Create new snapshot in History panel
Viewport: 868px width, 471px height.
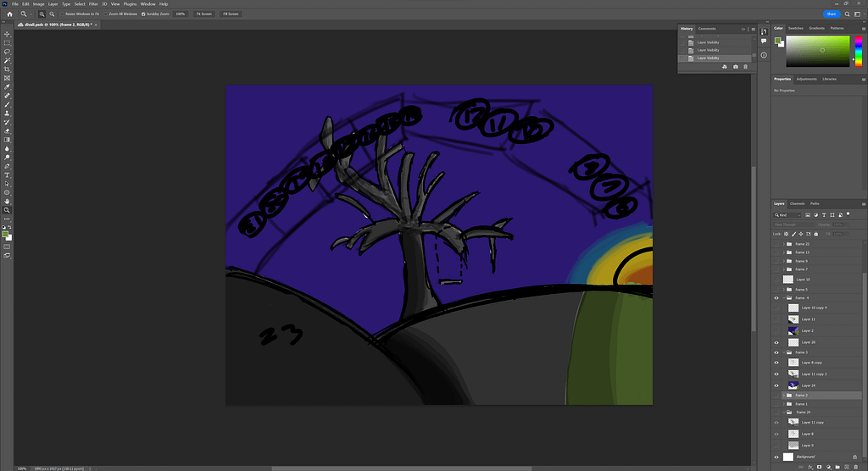[735, 67]
